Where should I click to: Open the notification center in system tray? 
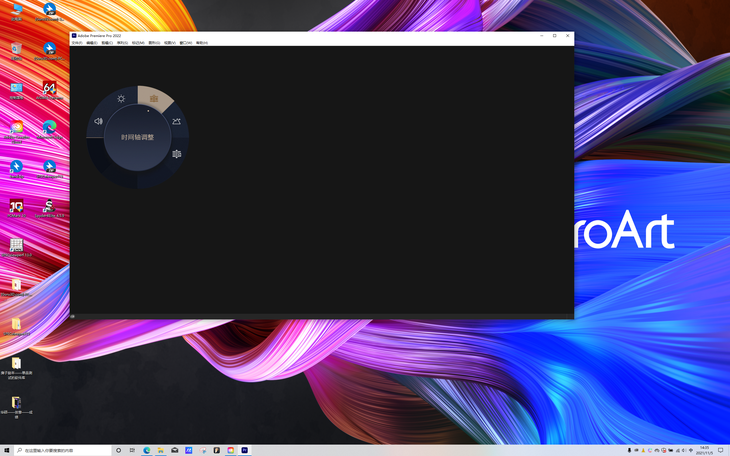[720, 450]
